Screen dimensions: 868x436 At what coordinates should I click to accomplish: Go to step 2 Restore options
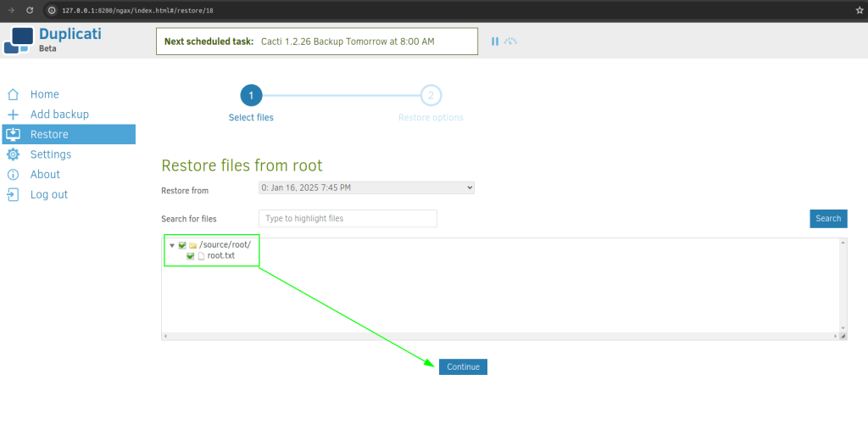431,96
